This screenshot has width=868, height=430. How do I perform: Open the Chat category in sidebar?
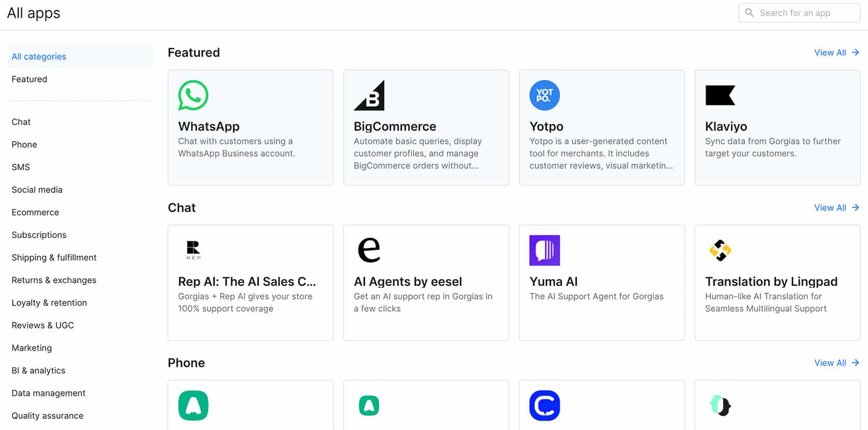coord(21,122)
